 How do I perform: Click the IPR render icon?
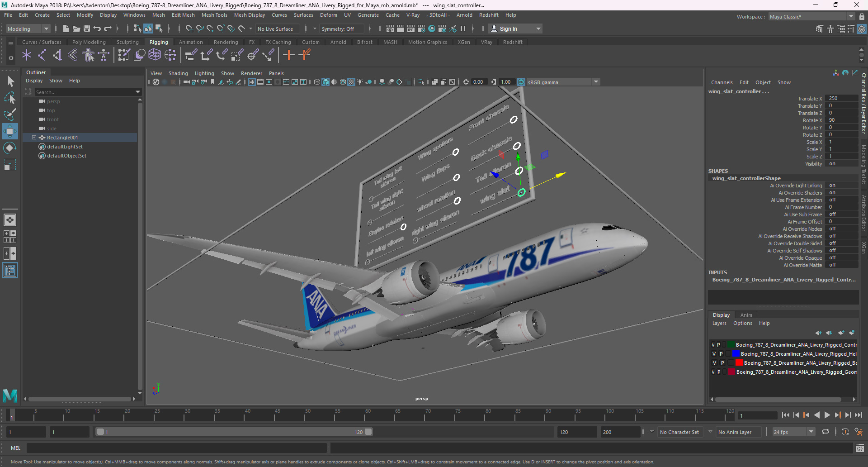tap(411, 29)
